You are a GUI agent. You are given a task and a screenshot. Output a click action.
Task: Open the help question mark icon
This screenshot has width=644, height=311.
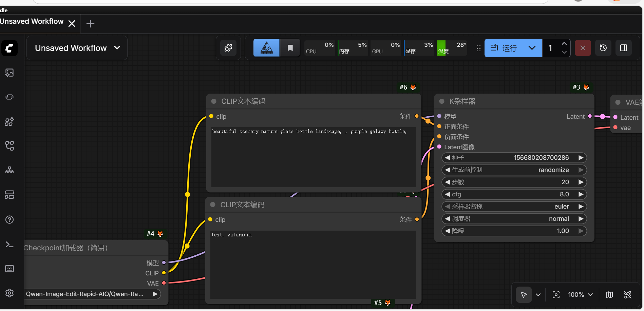(10, 220)
